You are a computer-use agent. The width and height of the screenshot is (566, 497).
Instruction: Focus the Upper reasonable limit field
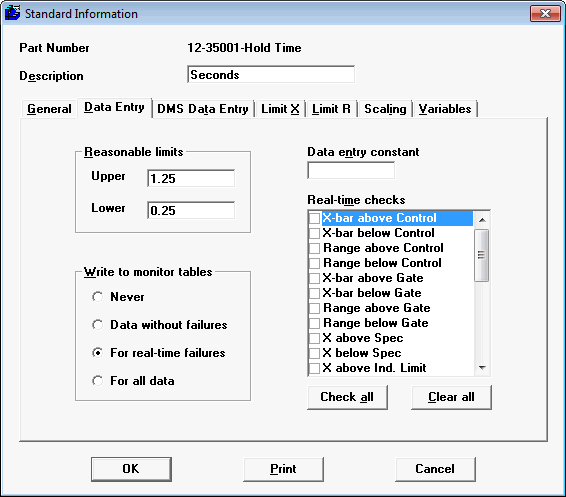click(191, 178)
